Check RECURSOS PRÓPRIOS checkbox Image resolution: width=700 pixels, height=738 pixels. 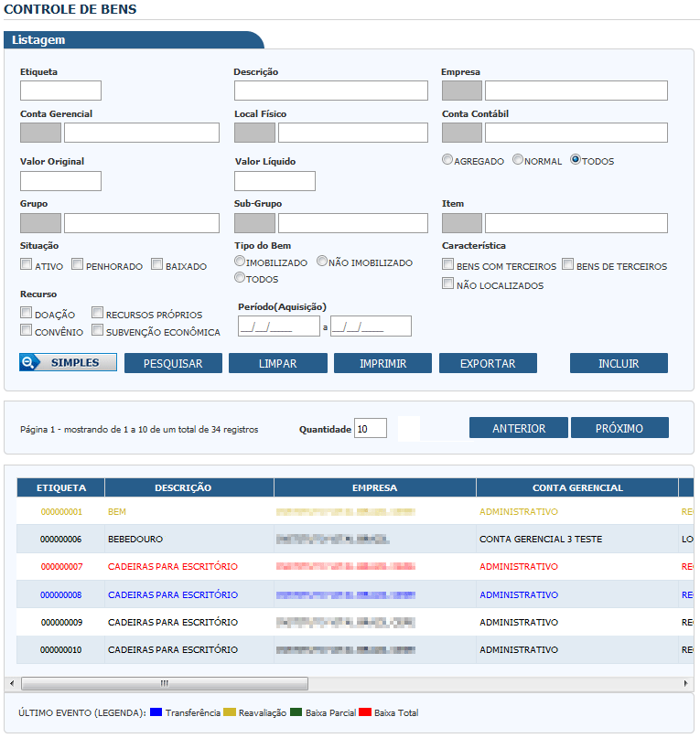coord(98,313)
